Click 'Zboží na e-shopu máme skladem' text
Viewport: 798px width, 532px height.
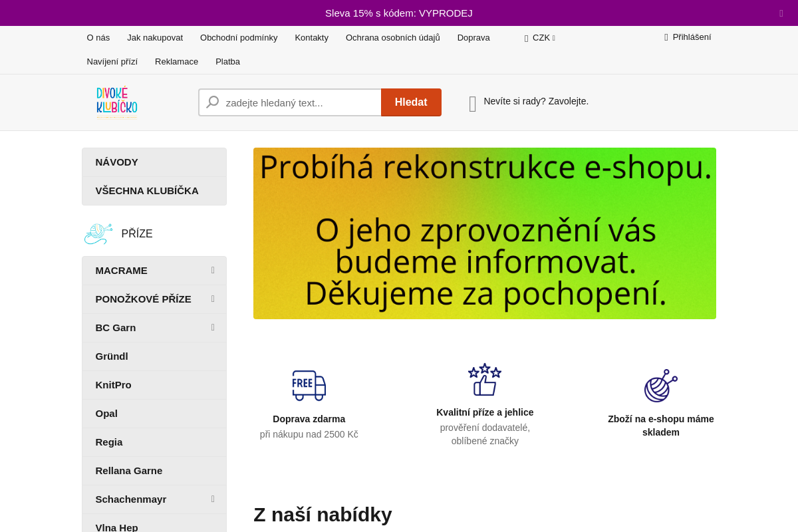click(x=661, y=426)
